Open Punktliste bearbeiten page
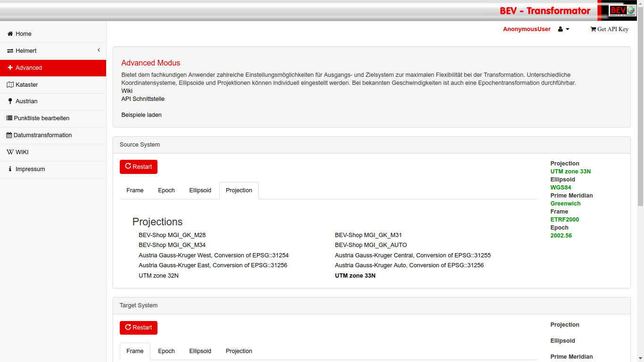This screenshot has height=362, width=644. (x=53, y=118)
